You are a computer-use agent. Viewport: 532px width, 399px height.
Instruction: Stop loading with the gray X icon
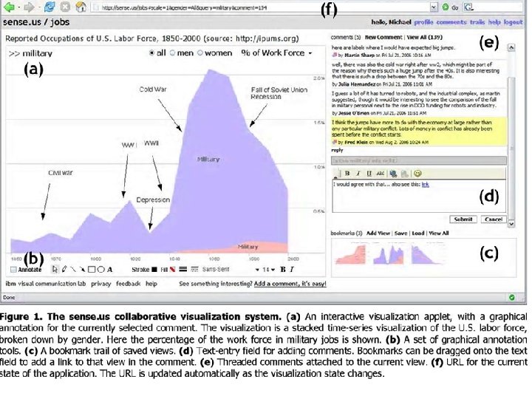tap(65, 7)
